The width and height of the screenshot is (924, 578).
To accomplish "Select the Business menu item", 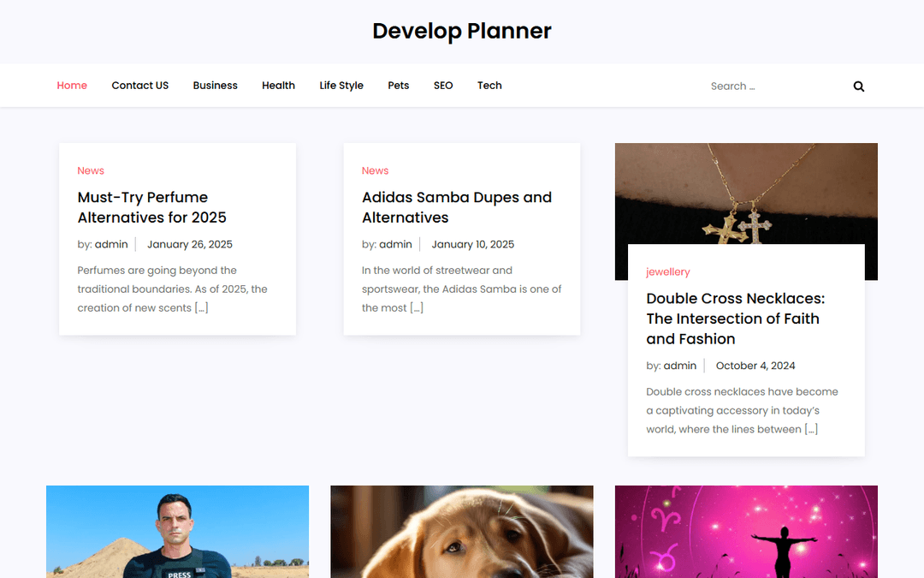I will click(x=215, y=86).
